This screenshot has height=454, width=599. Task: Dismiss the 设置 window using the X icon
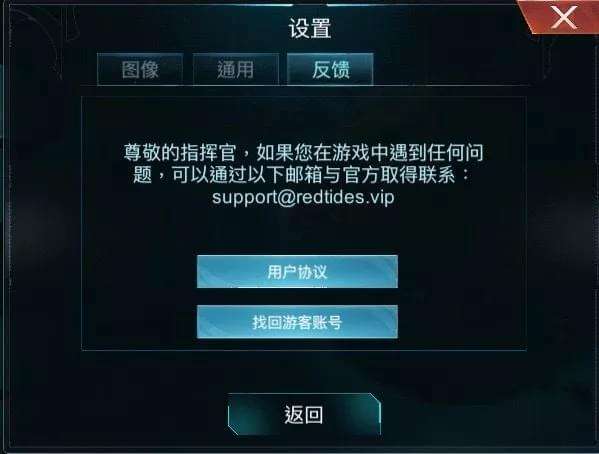564,18
